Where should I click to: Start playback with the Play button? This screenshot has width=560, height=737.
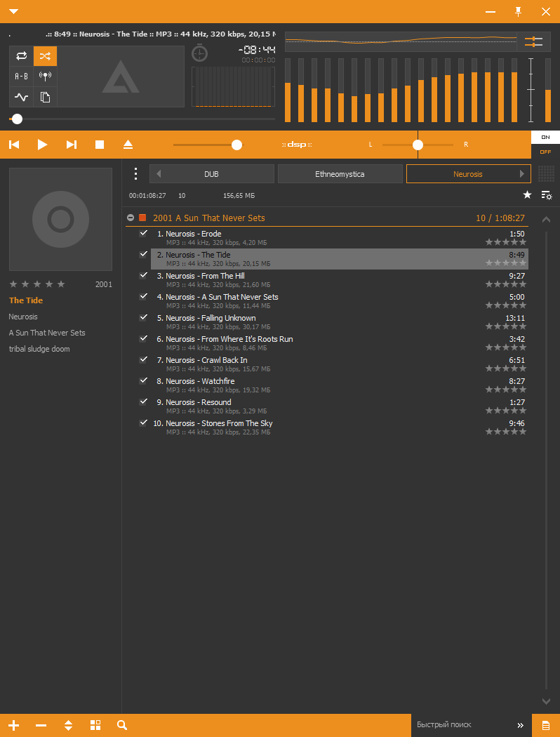(x=42, y=145)
